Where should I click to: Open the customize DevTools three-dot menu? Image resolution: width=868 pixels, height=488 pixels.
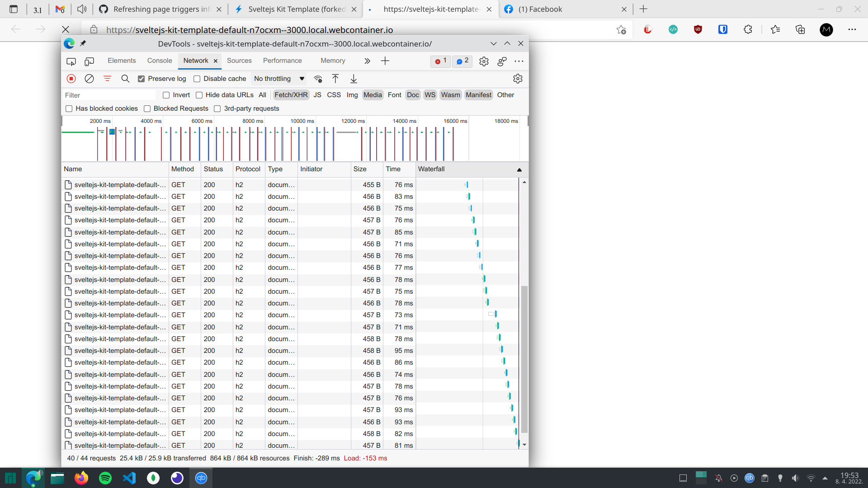pyautogui.click(x=519, y=61)
